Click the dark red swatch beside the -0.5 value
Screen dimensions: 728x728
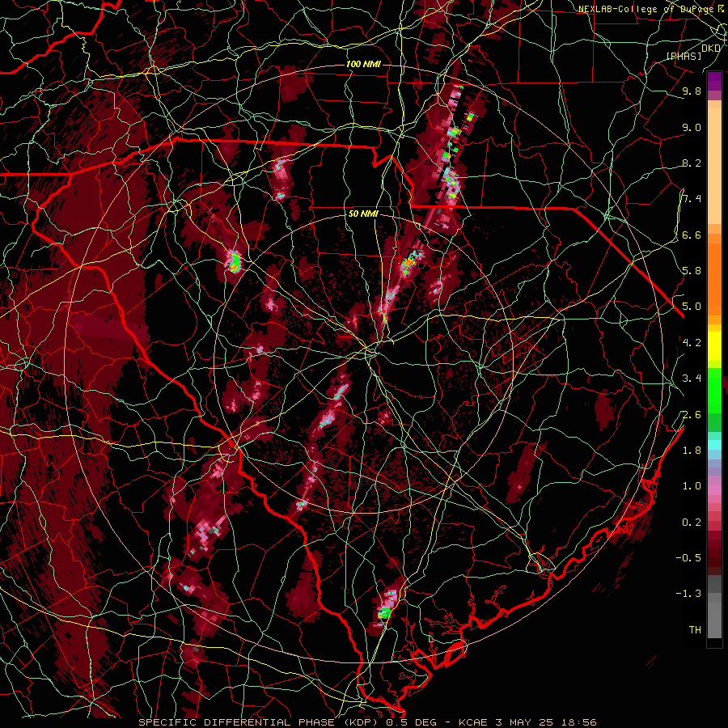coord(714,552)
